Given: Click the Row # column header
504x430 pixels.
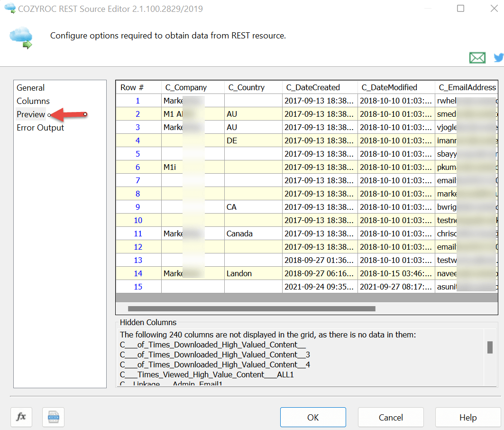Looking at the screenshot, I should pos(138,87).
